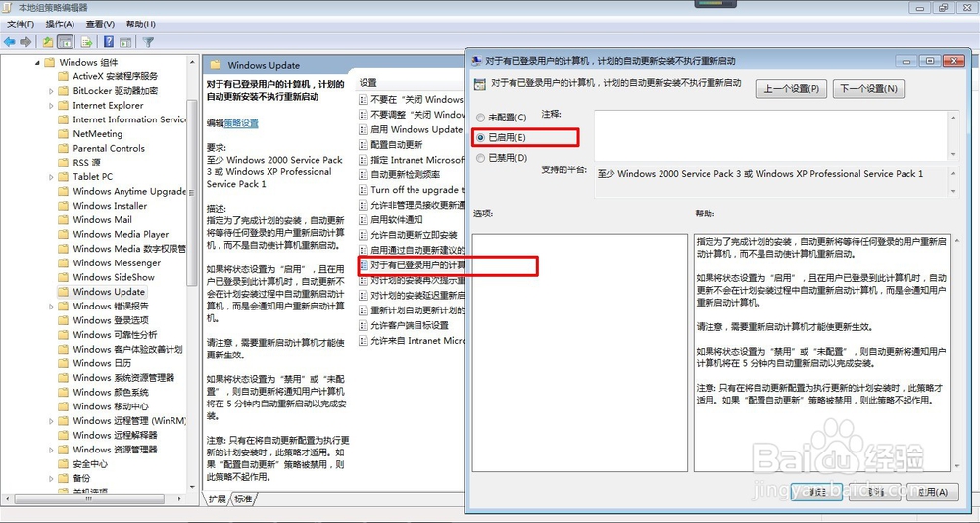Screen dimensions: 980x523
Task: Click the policy icon beside 启用 Windows Update
Action: [x=364, y=129]
